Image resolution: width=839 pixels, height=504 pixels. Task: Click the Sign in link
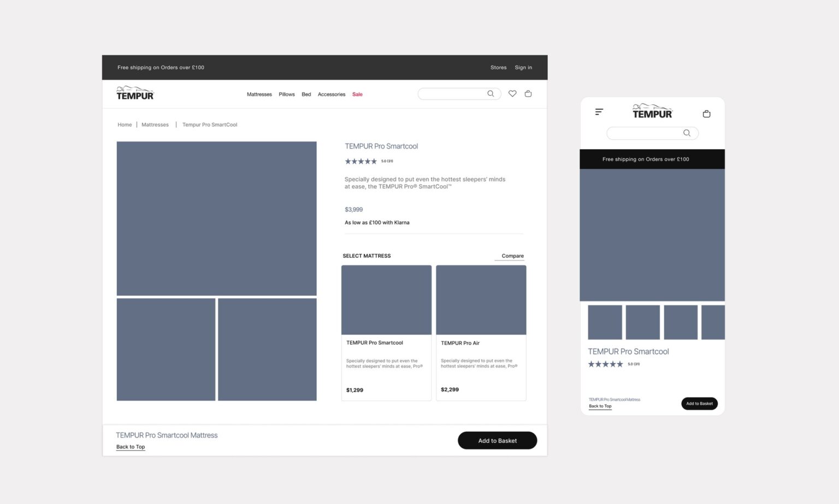523,68
